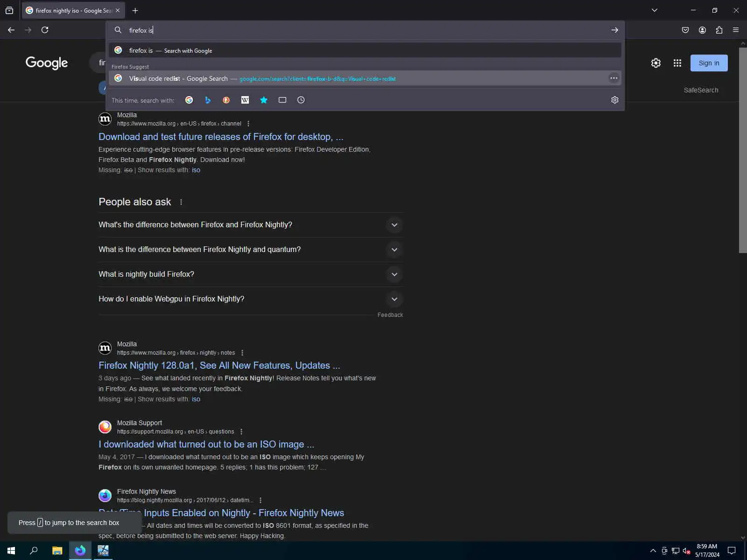This screenshot has width=747, height=560.
Task: Open 'Firefox Nightly 128.0a1, See All New Features' result
Action: click(x=219, y=365)
